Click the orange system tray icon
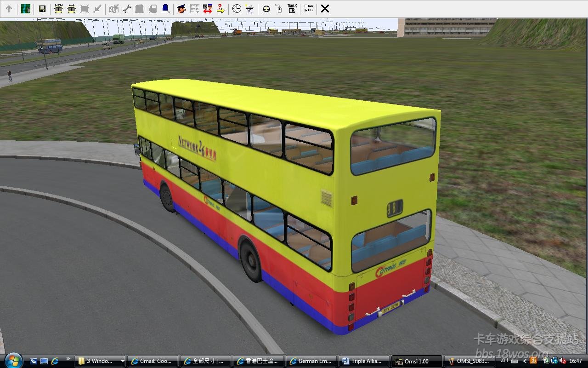 coord(533,361)
